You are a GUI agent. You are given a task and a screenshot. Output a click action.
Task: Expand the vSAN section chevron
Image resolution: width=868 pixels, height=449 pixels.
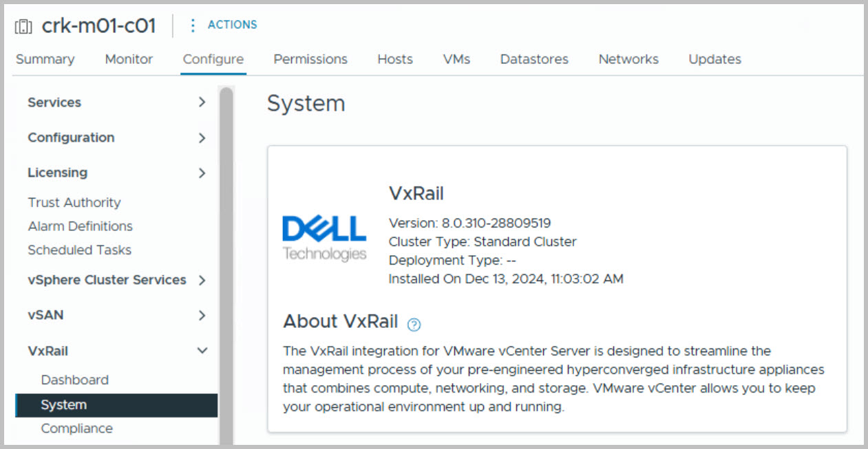point(202,316)
